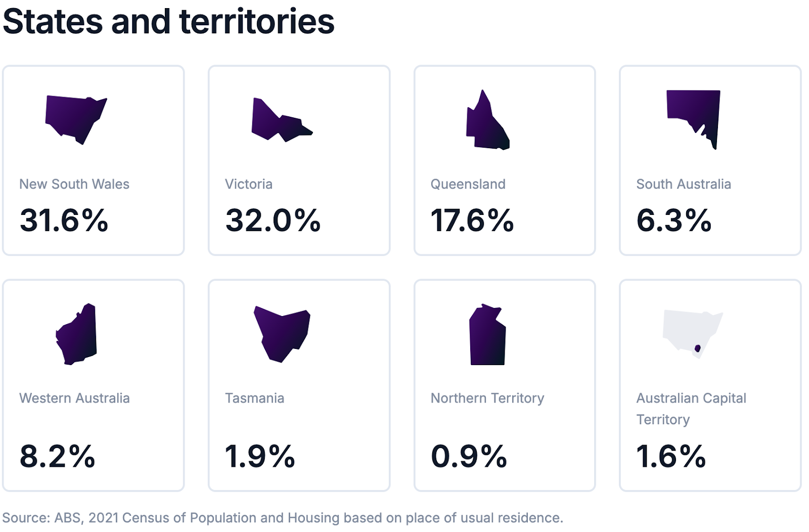
Task: Click the 8.2% Western Australia value
Action: click(58, 456)
